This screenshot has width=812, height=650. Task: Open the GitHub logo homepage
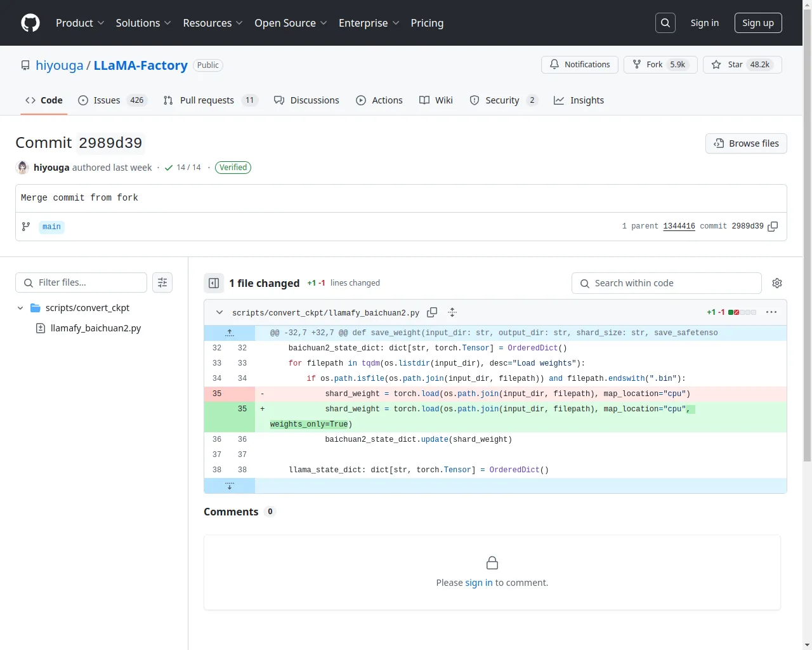tap(30, 23)
